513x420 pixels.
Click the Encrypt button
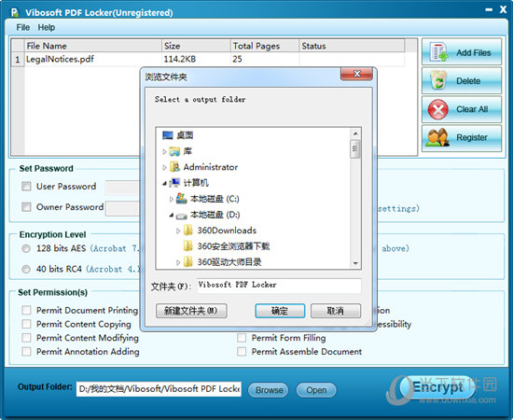click(x=437, y=387)
